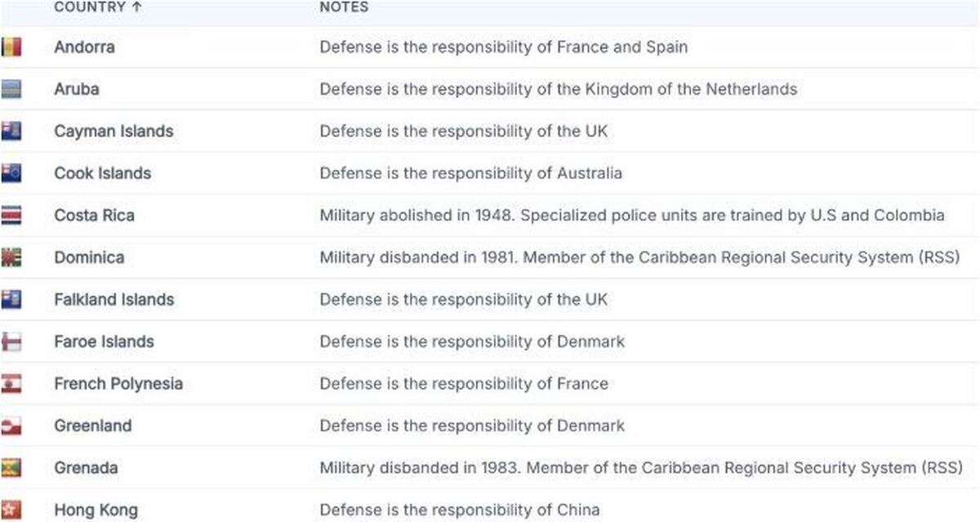Click the French Polynesia flag icon
This screenshot has height=522, width=980.
point(11,384)
